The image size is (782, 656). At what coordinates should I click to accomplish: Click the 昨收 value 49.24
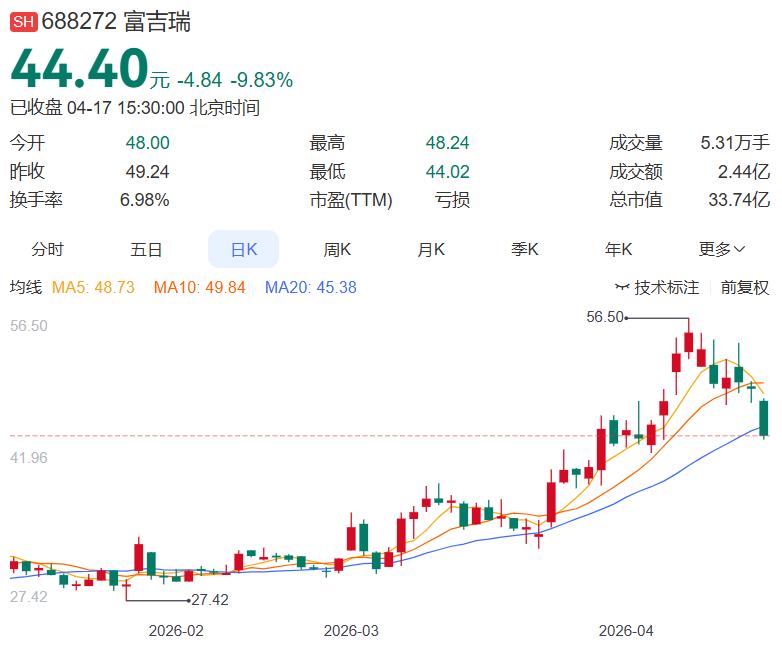click(147, 172)
